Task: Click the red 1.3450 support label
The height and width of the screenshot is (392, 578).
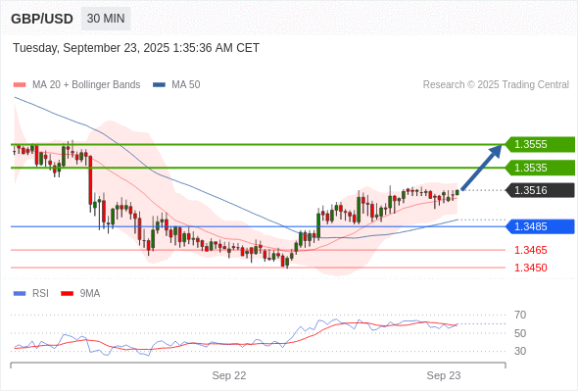Action: (530, 268)
